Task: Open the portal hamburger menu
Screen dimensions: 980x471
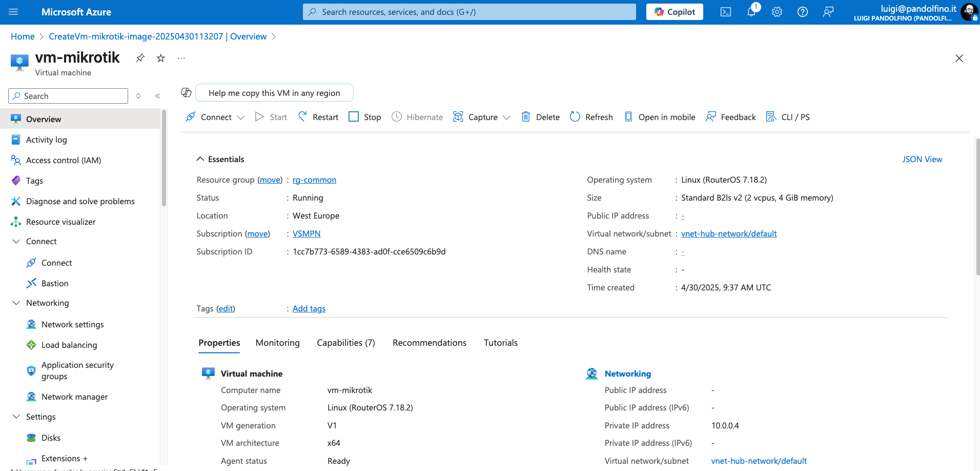Action: (x=13, y=12)
